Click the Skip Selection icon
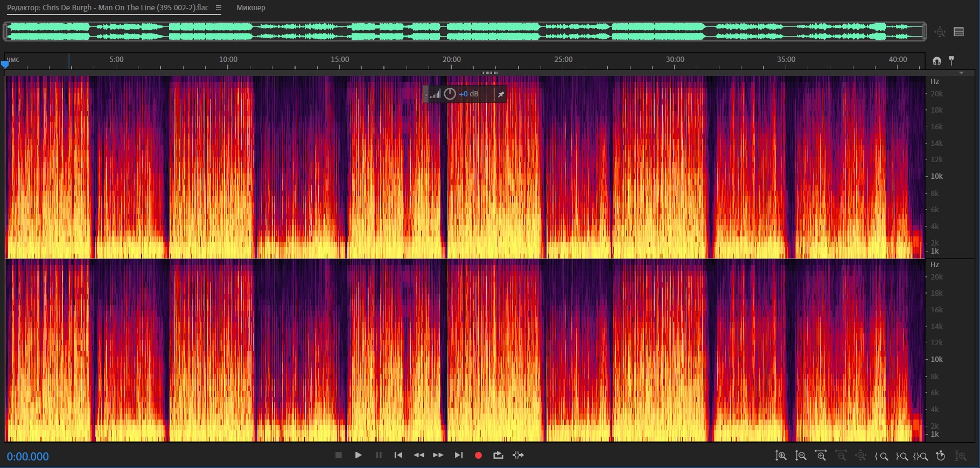Image resolution: width=980 pixels, height=468 pixels. tap(518, 455)
